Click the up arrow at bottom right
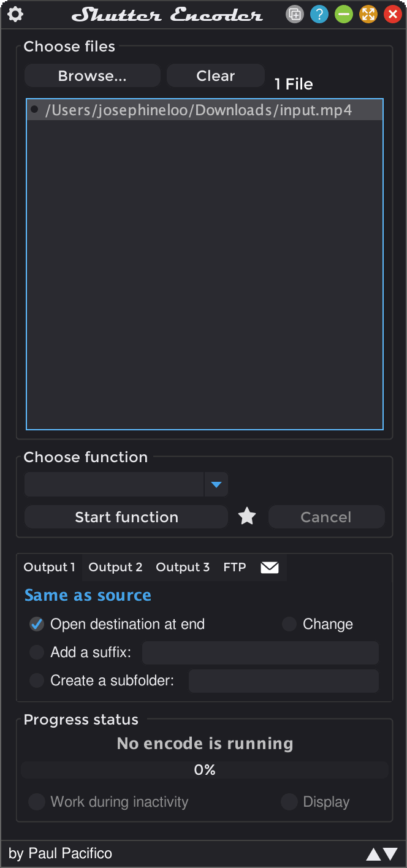 click(x=373, y=854)
